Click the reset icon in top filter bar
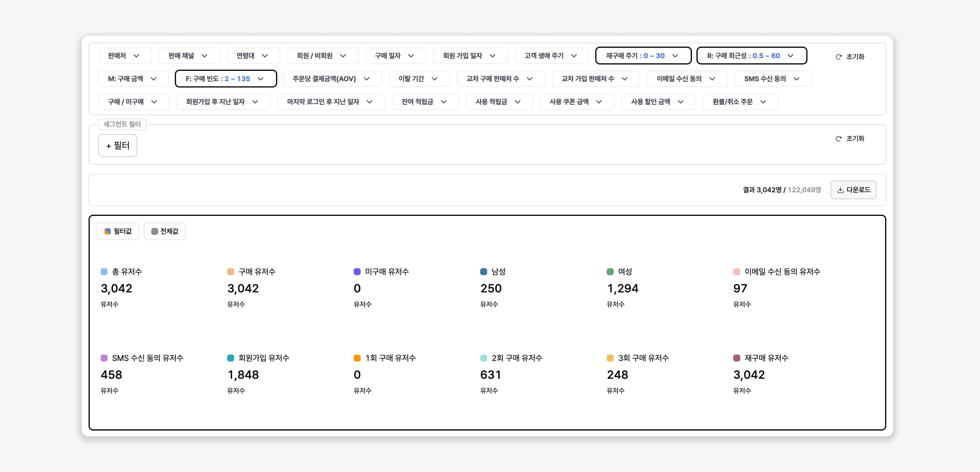Screen dimensions: 980x472 (x=838, y=57)
